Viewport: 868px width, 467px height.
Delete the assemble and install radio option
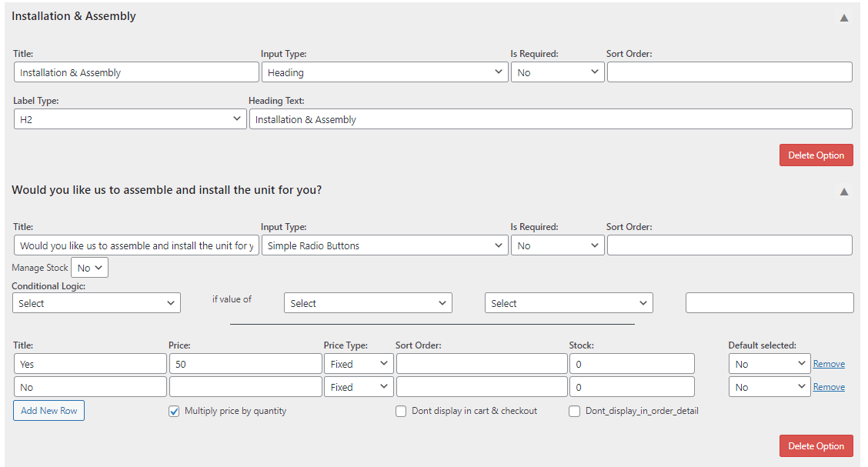(x=816, y=446)
